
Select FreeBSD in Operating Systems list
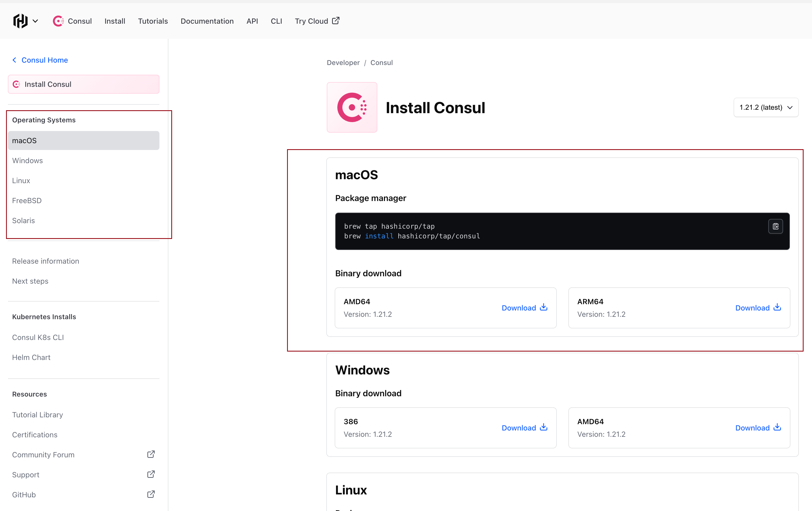point(27,200)
